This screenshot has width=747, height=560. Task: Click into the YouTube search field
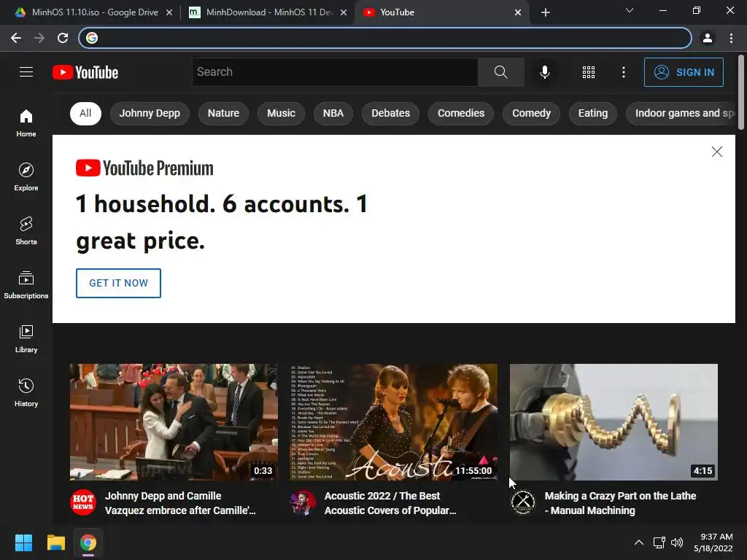pos(335,72)
